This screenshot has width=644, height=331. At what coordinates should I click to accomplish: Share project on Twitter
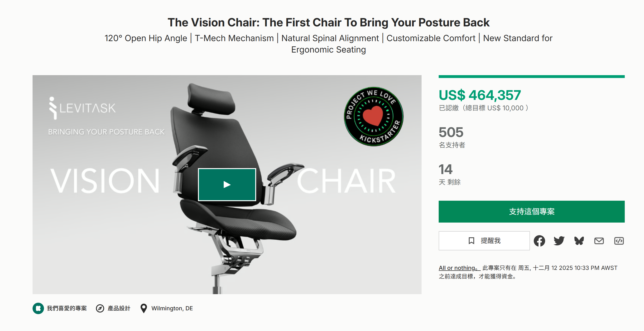click(x=559, y=241)
